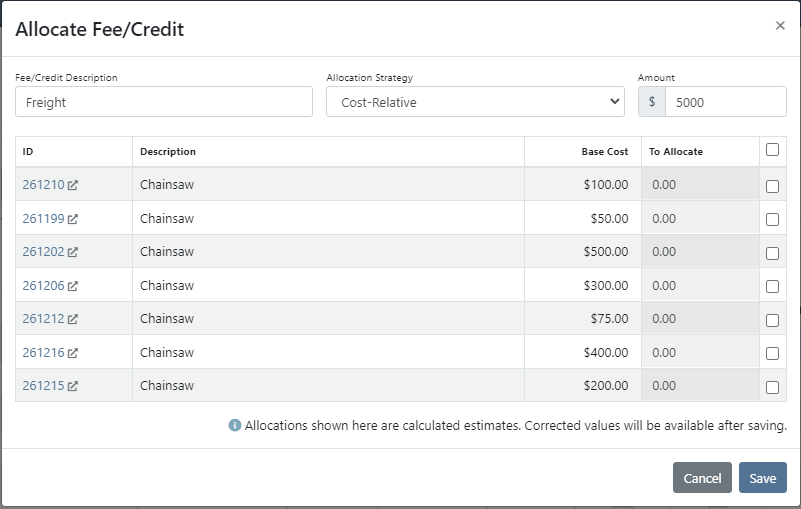
Task: Click the Amount field showing 5000
Action: coord(725,102)
